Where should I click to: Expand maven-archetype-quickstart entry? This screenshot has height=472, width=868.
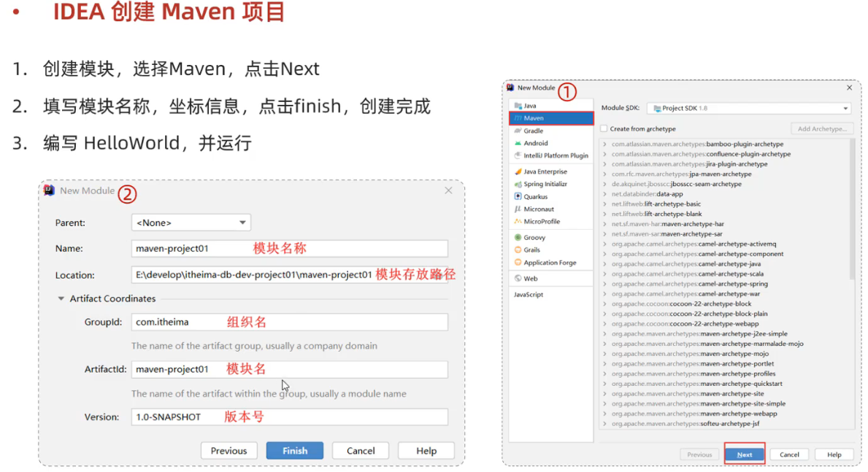(x=604, y=384)
